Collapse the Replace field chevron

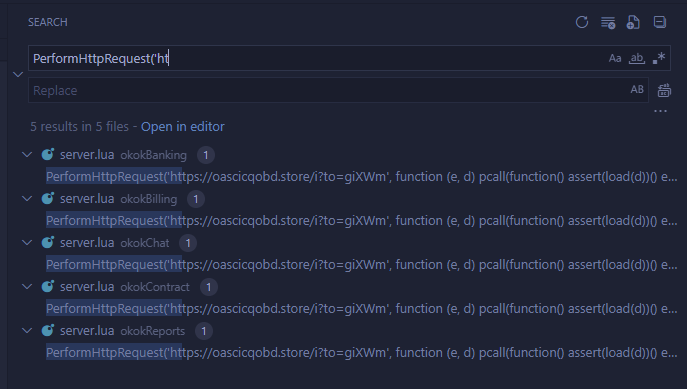click(18, 74)
